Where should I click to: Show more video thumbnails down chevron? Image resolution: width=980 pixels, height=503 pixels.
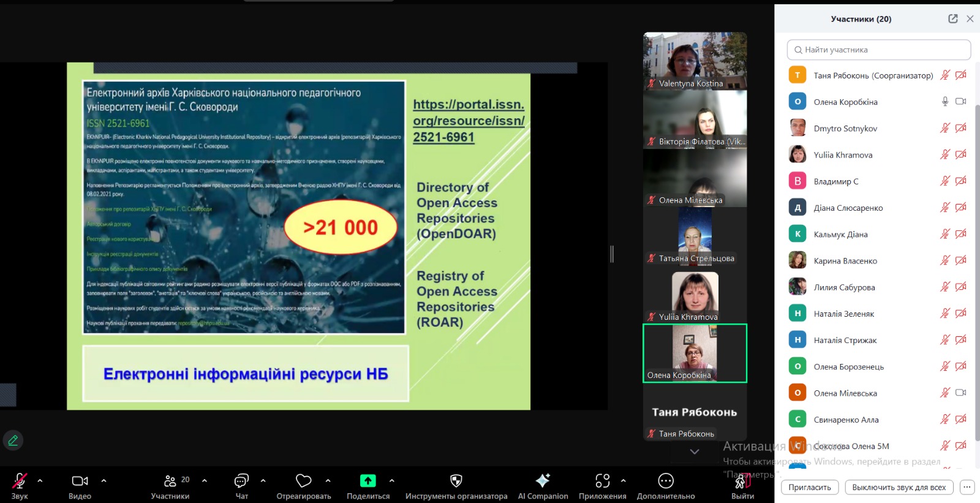[x=694, y=452]
